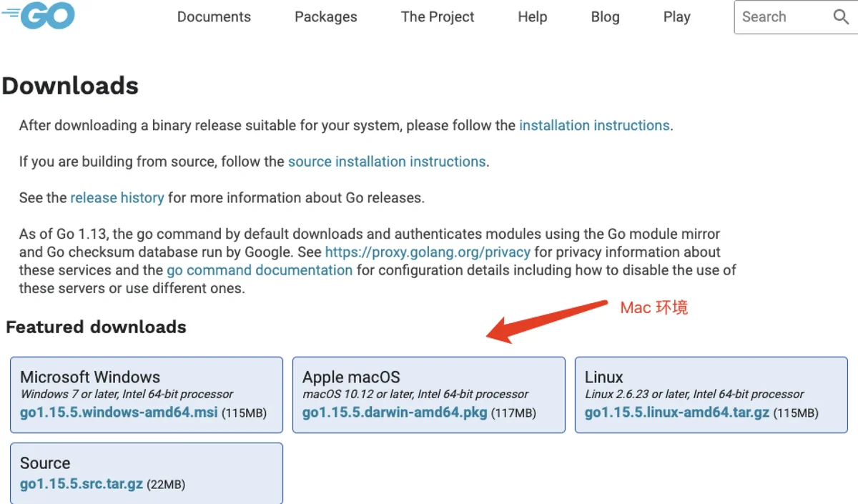
Task: Click the Go logo
Action: (x=39, y=16)
